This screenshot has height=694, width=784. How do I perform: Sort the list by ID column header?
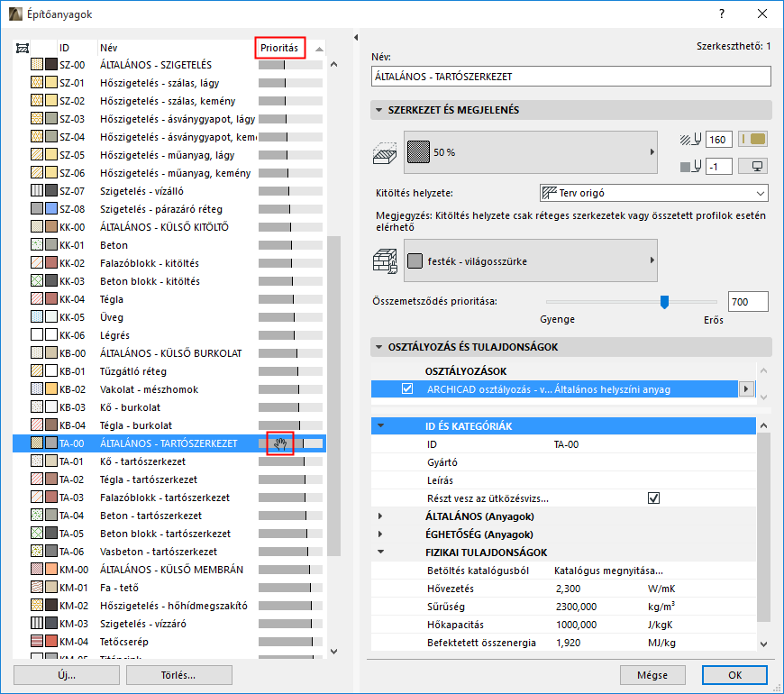(77, 48)
